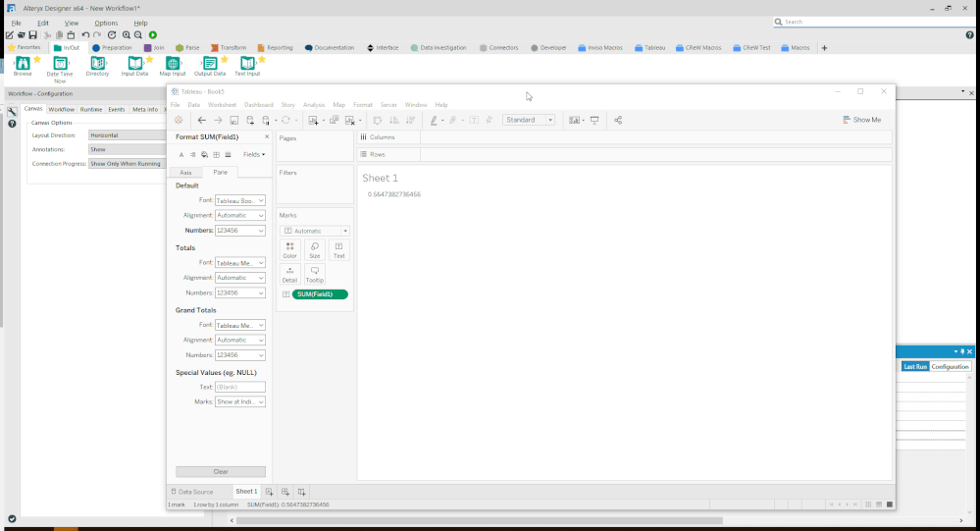980x531 pixels.
Task: Click Tableau's Sort Ascending icon
Action: [x=394, y=120]
